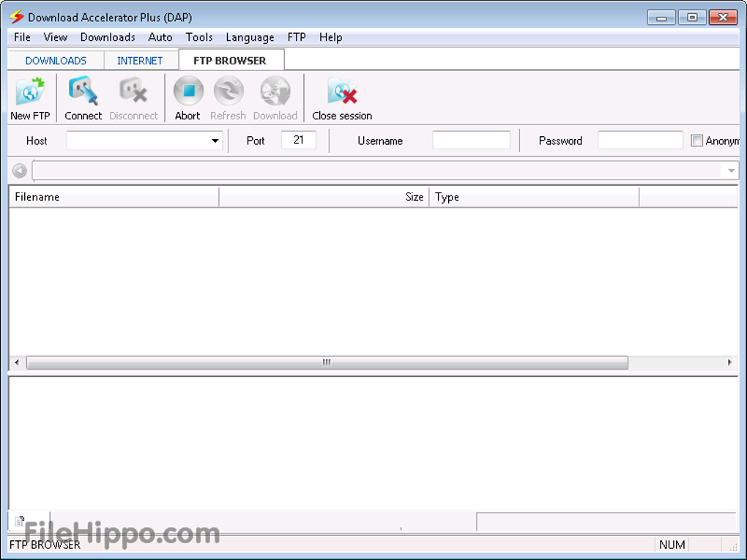Click the Size column header

pos(324,197)
